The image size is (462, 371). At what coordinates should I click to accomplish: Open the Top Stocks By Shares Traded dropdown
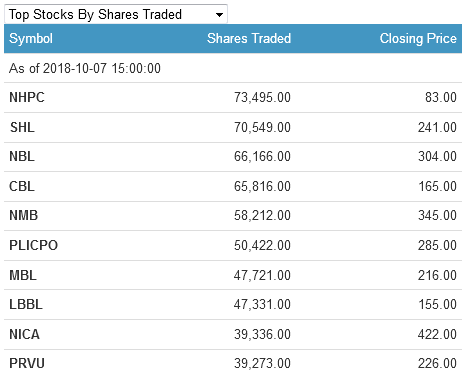116,14
